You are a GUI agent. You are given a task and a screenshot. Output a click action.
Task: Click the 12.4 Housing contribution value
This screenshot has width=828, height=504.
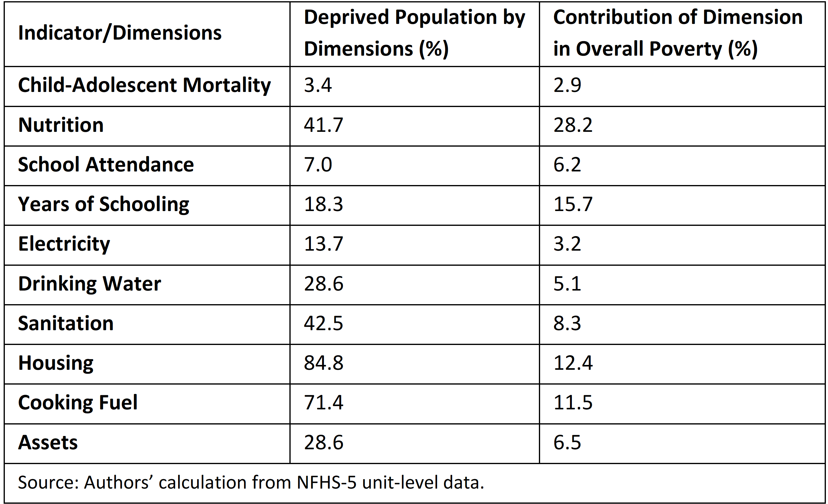(x=572, y=363)
